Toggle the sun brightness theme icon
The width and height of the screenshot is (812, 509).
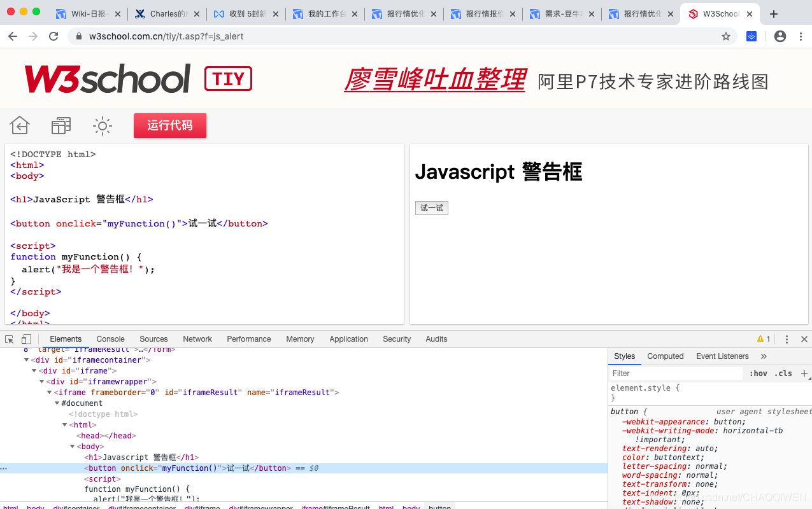[x=103, y=125]
